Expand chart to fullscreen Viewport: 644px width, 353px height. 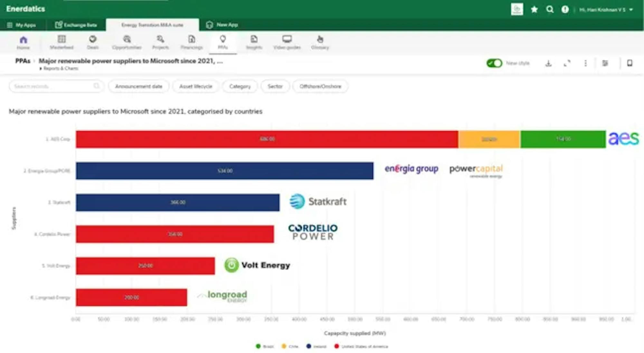(567, 63)
